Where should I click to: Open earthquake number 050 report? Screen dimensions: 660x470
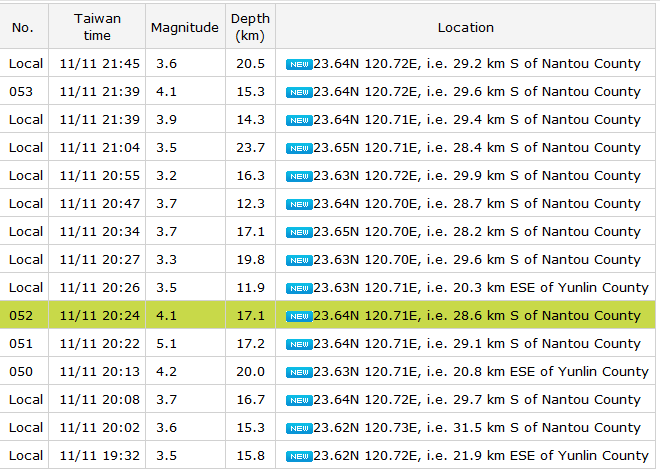tap(21, 372)
